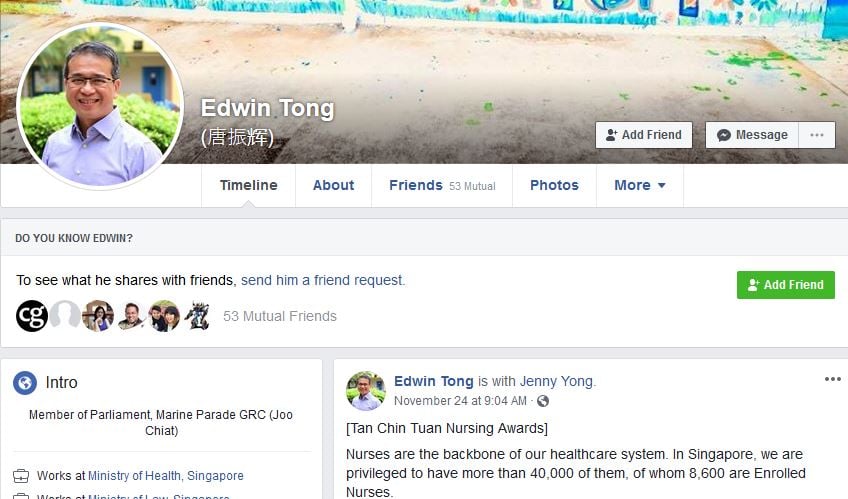Expand the More dropdown tab
The height and width of the screenshot is (499, 848).
640,185
